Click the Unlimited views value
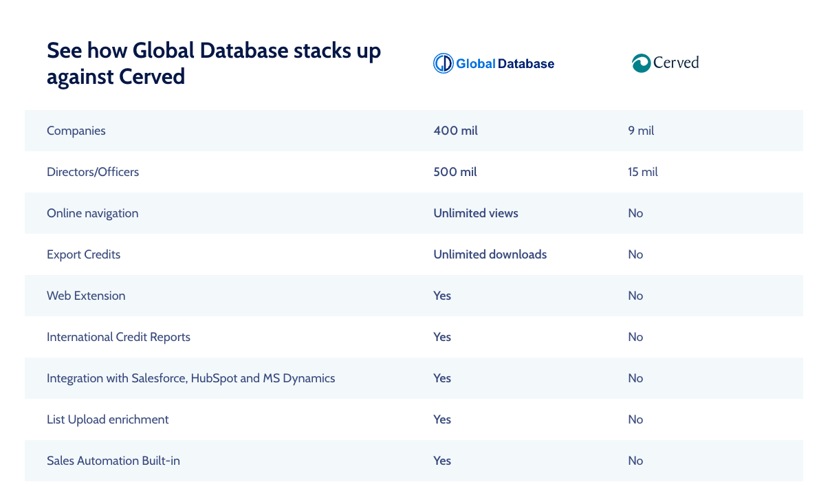 (476, 213)
